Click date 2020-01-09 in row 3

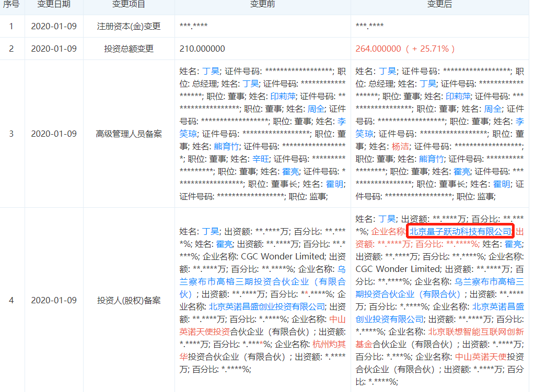[54, 134]
